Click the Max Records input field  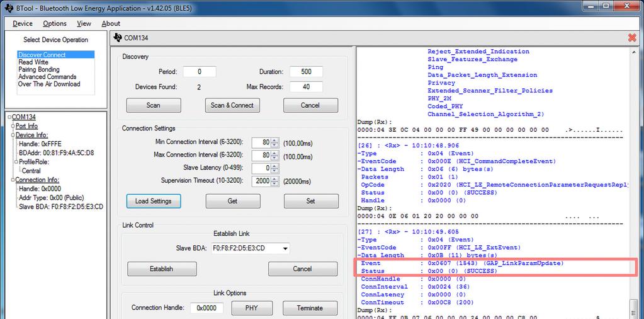pos(306,87)
